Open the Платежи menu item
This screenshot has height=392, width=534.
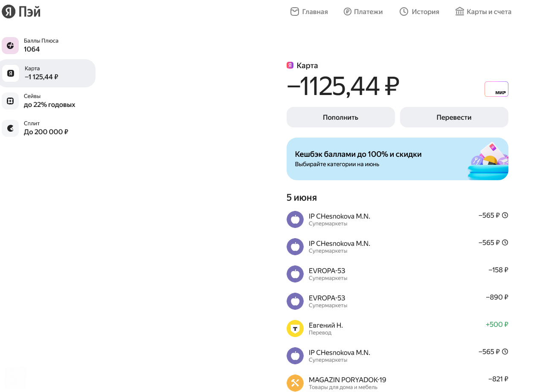tap(363, 12)
